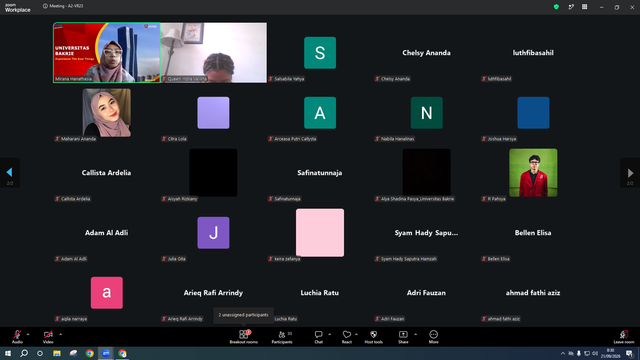Select the Syam Hady Sapu... participant tile
This screenshot has width=640, height=360.
pos(427,233)
